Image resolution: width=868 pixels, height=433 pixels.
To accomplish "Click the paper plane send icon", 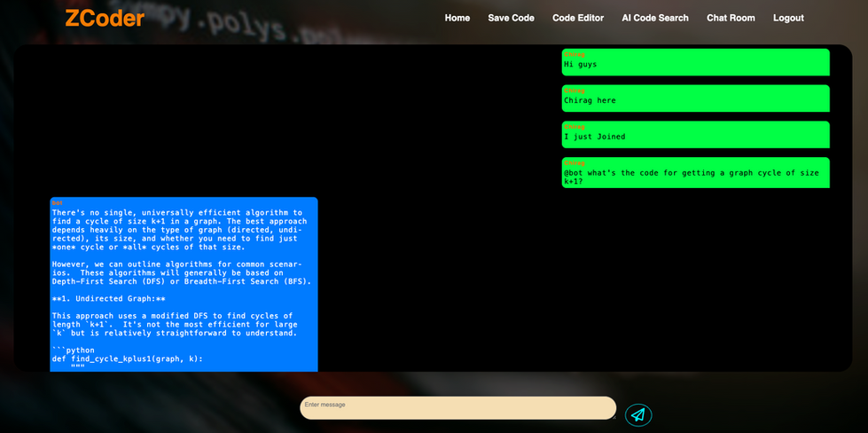I will tap(638, 415).
